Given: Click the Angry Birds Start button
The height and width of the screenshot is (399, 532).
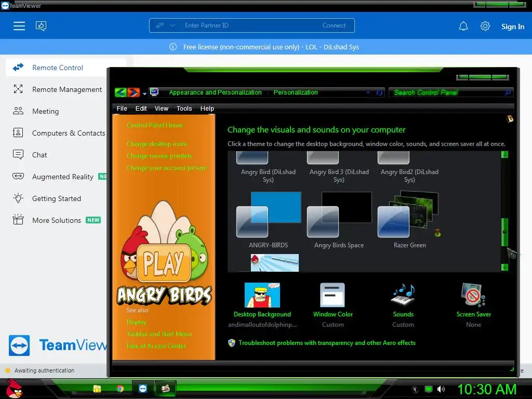Looking at the screenshot, I should pos(15,389).
